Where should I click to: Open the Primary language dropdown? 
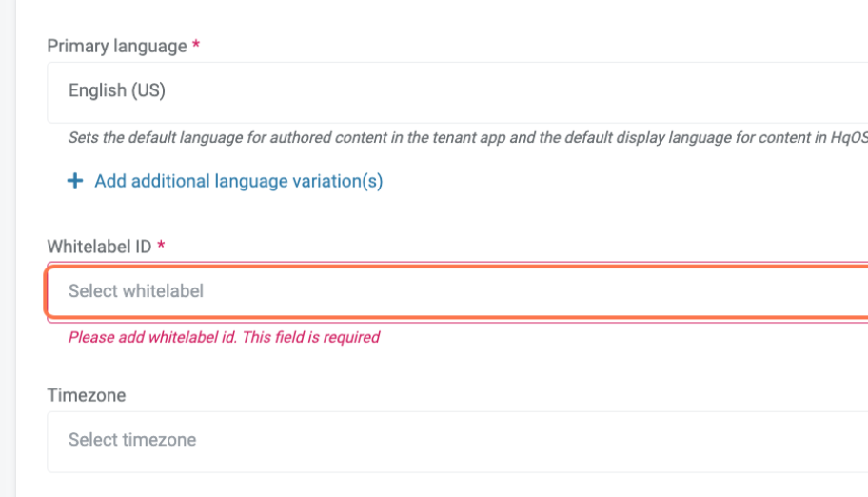pyautogui.click(x=457, y=91)
